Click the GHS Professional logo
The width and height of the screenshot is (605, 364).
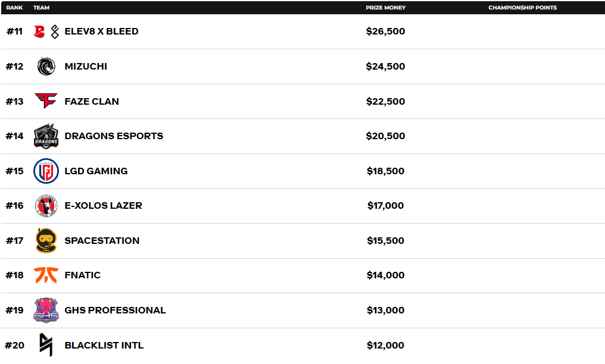click(46, 310)
